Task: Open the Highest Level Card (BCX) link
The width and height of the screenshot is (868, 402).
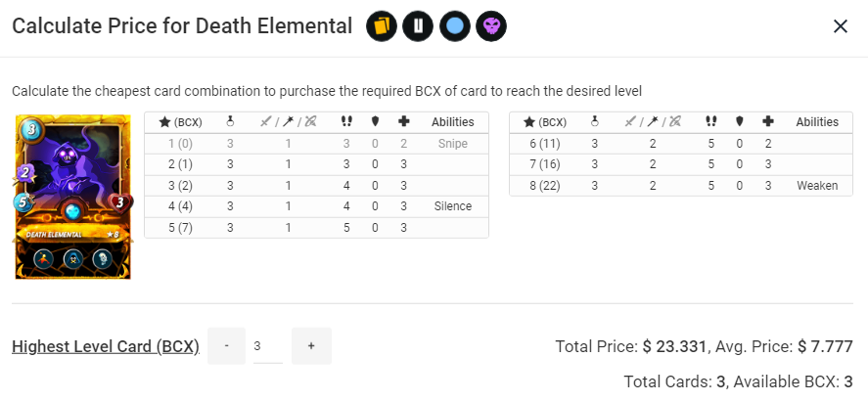Action: tap(106, 346)
